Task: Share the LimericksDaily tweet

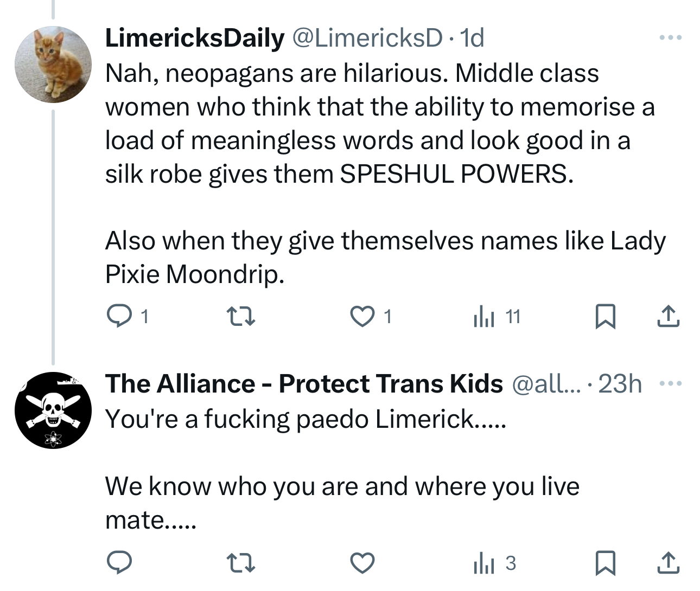Action: coord(668,316)
